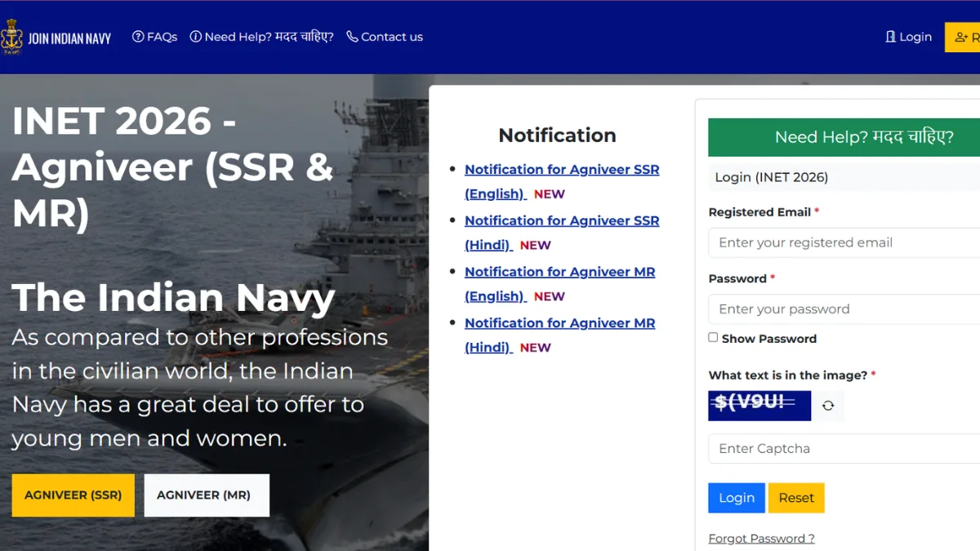The width and height of the screenshot is (980, 551).
Task: Open Login from the top navigation
Action: 908,37
